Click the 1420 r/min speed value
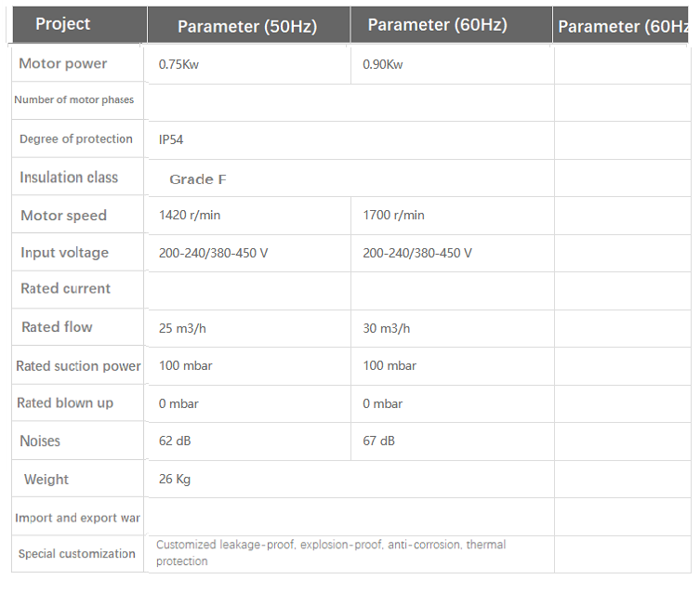Image resolution: width=700 pixels, height=593 pixels. click(x=190, y=216)
